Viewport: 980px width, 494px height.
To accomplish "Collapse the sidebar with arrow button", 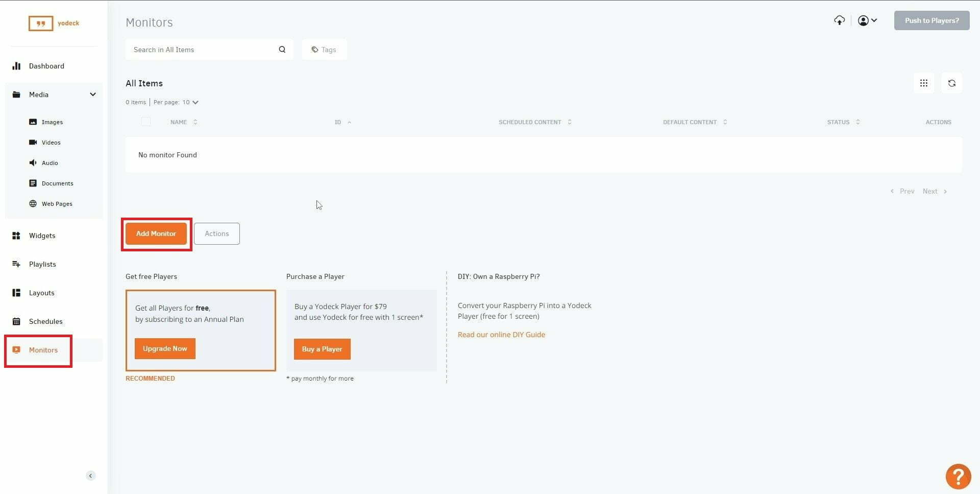I will tap(90, 476).
